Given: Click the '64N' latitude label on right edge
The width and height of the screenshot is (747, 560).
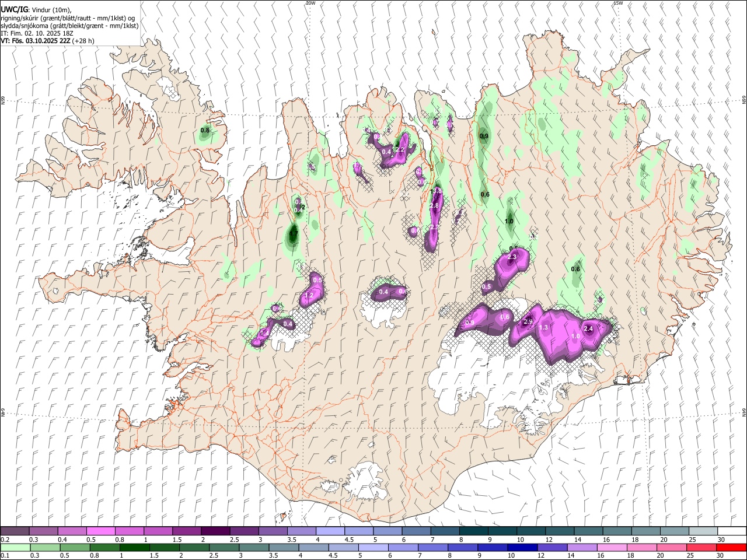Looking at the screenshot, I should (744, 412).
